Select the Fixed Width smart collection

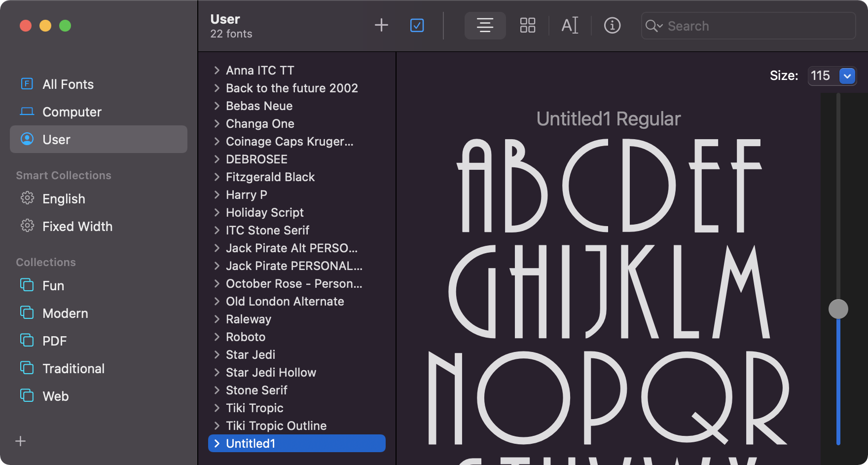(77, 226)
